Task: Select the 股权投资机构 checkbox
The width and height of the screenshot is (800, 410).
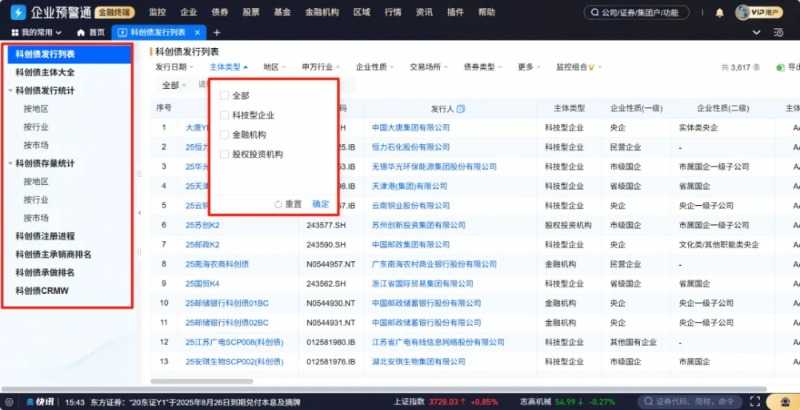Action: 224,154
